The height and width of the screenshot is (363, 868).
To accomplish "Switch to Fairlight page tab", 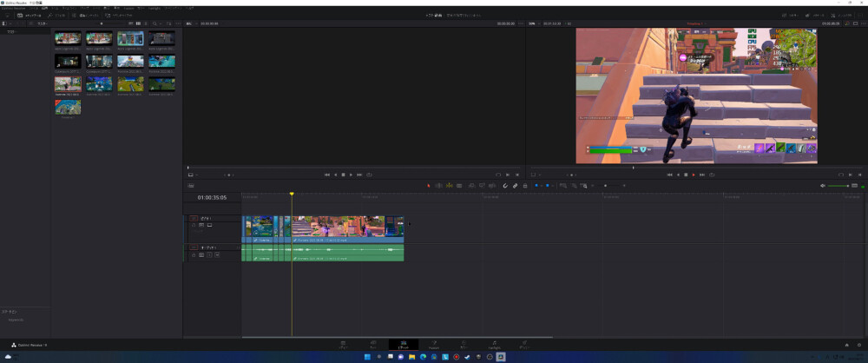I will pos(495,345).
